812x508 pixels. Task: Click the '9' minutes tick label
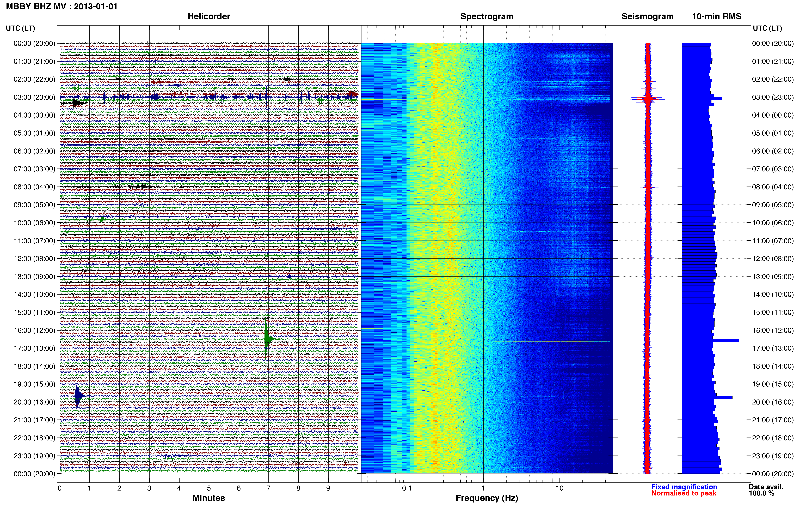(328, 488)
